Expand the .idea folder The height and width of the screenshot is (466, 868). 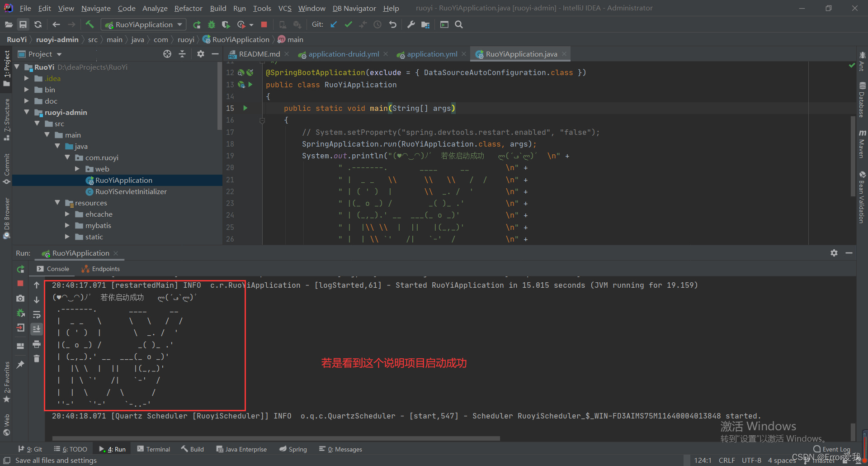pyautogui.click(x=27, y=78)
